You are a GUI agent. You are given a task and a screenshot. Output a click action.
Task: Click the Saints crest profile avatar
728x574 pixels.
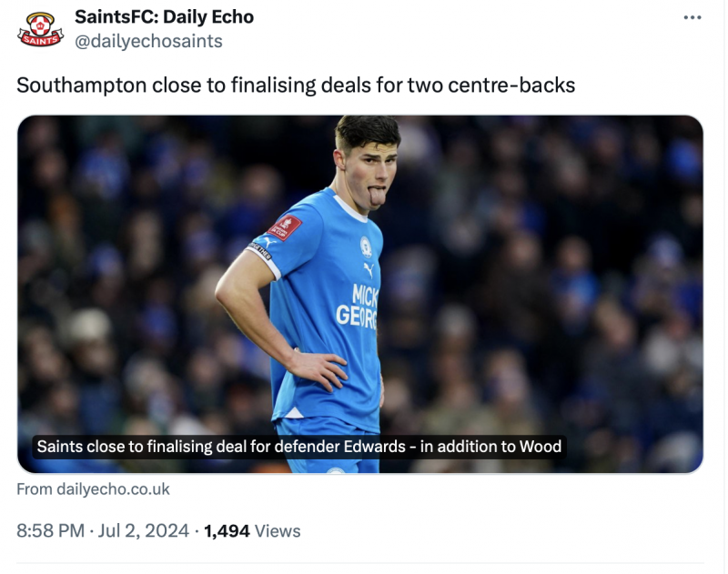point(41,29)
